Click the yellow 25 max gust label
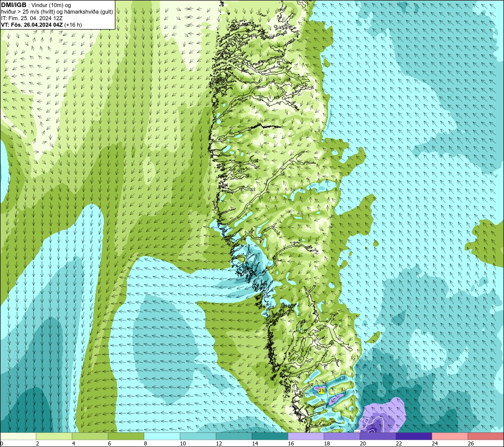This screenshot has width=504, height=447. 322,391
